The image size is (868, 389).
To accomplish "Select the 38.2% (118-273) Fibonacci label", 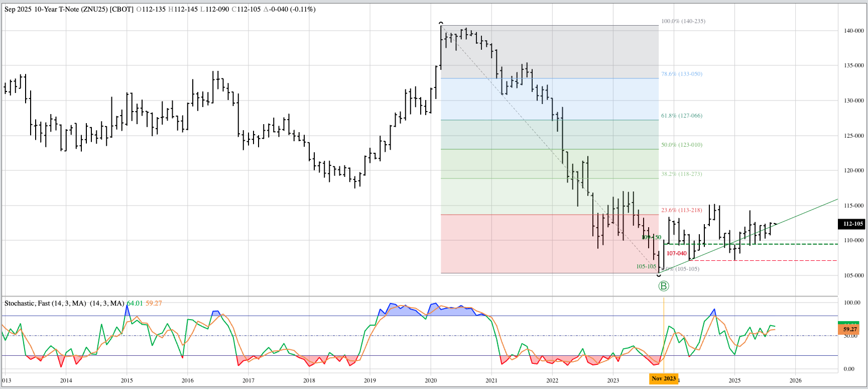I will (x=681, y=174).
